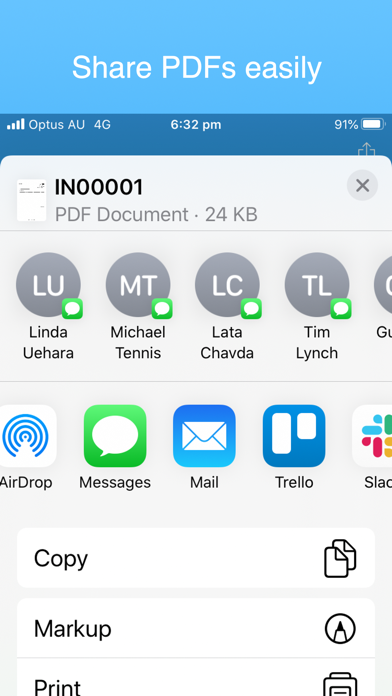The height and width of the screenshot is (696, 392).
Task: Share via the Mail app icon
Action: tap(204, 435)
